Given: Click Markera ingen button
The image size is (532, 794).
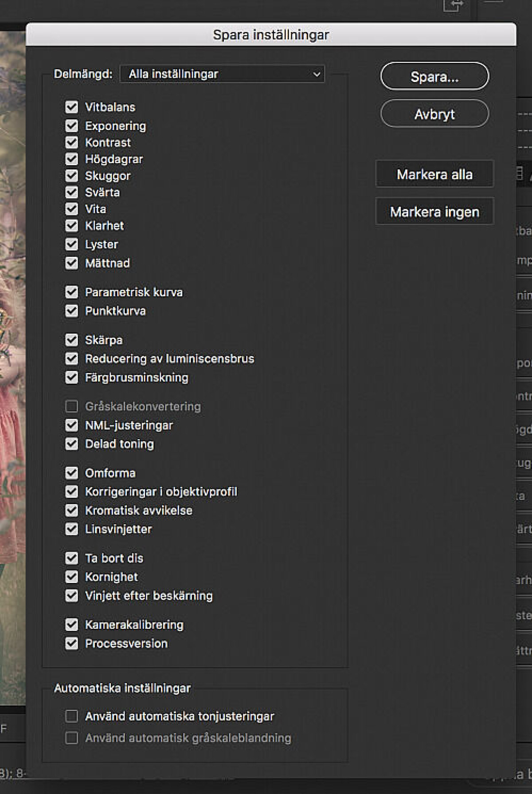Looking at the screenshot, I should [434, 212].
